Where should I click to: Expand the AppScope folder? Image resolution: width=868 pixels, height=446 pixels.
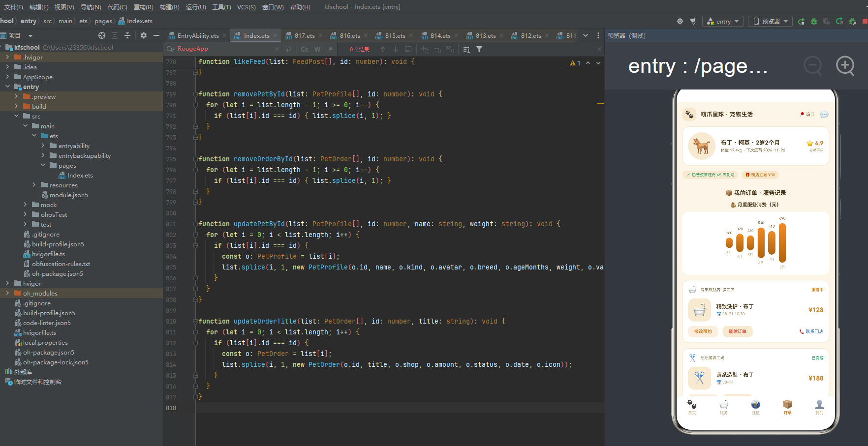tap(7, 77)
